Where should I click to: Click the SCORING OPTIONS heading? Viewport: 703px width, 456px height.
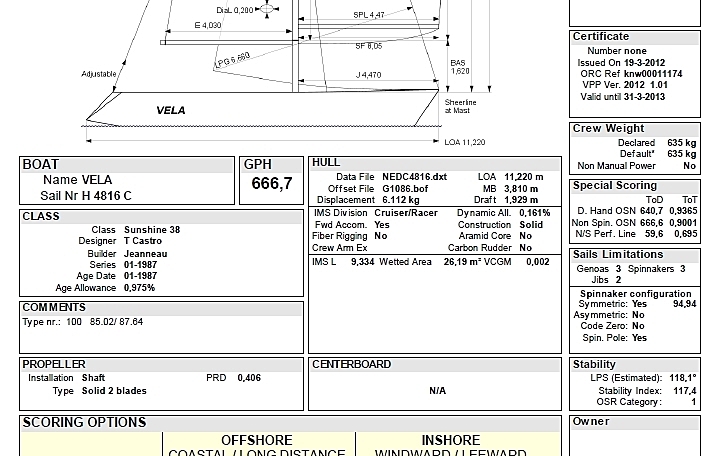pyautogui.click(x=84, y=423)
